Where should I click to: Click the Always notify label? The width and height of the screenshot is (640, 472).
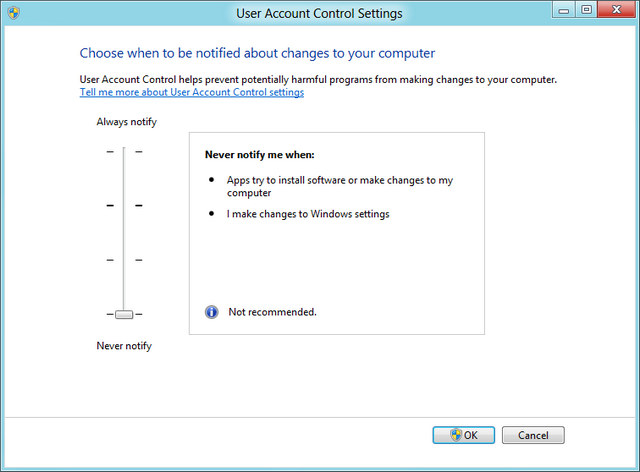tap(127, 122)
